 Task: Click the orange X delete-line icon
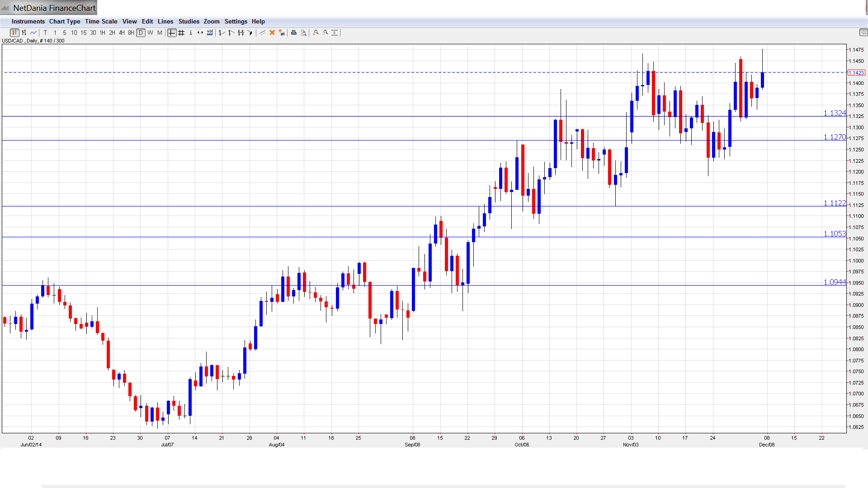(x=272, y=33)
